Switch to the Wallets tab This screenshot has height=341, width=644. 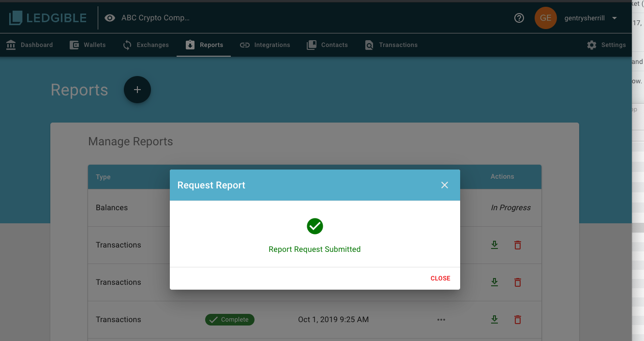[88, 45]
